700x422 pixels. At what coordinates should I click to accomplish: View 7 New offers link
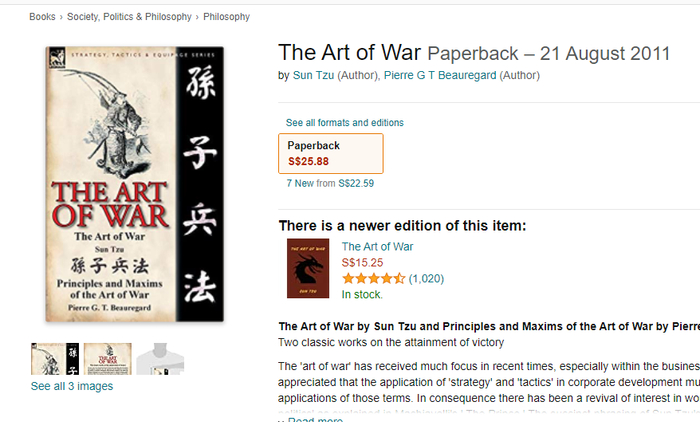click(x=300, y=184)
